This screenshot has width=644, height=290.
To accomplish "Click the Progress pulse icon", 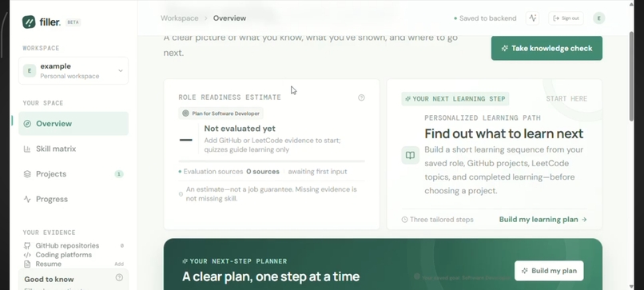I will pyautogui.click(x=27, y=199).
